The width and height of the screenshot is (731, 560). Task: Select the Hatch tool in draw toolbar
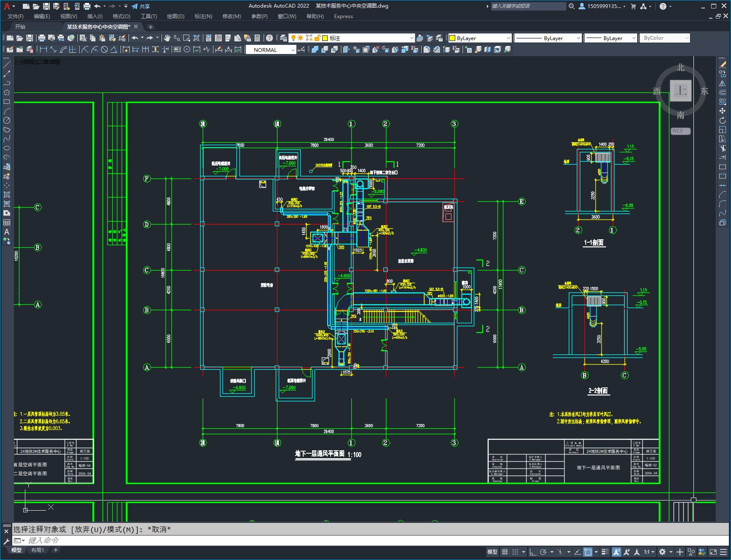[x=7, y=195]
